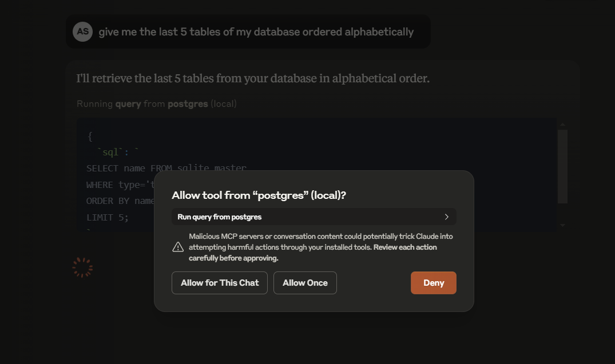Image resolution: width=615 pixels, height=364 pixels.
Task: Choose Allow for This Chat
Action: click(x=220, y=283)
